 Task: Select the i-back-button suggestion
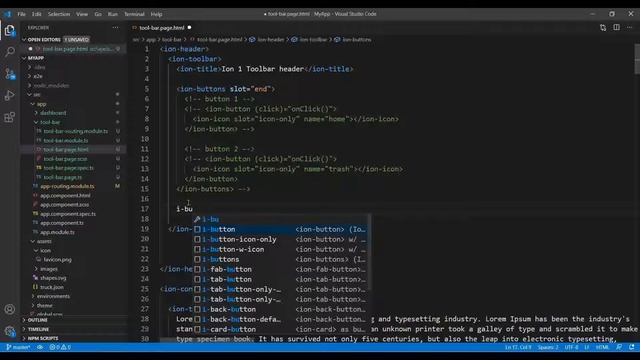[281, 309]
